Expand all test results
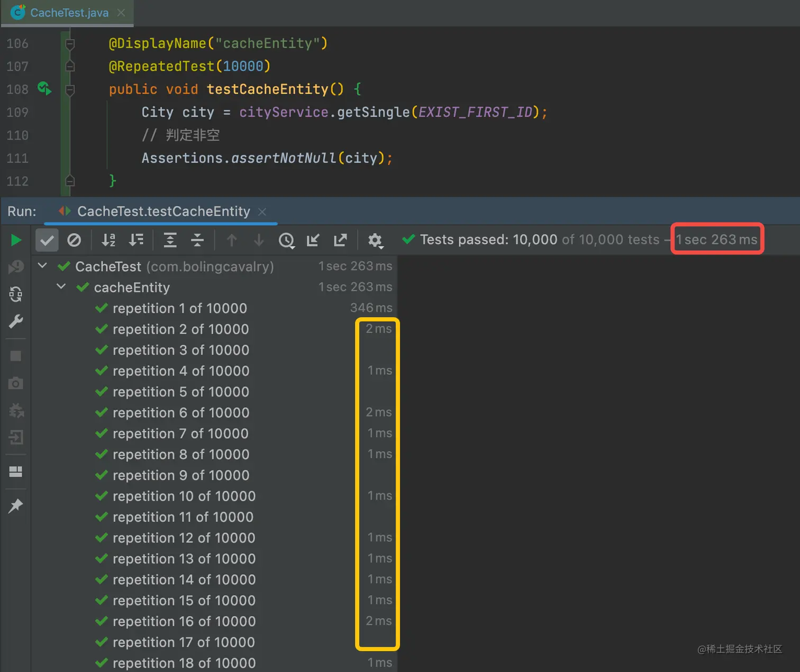The image size is (800, 672). click(x=170, y=240)
